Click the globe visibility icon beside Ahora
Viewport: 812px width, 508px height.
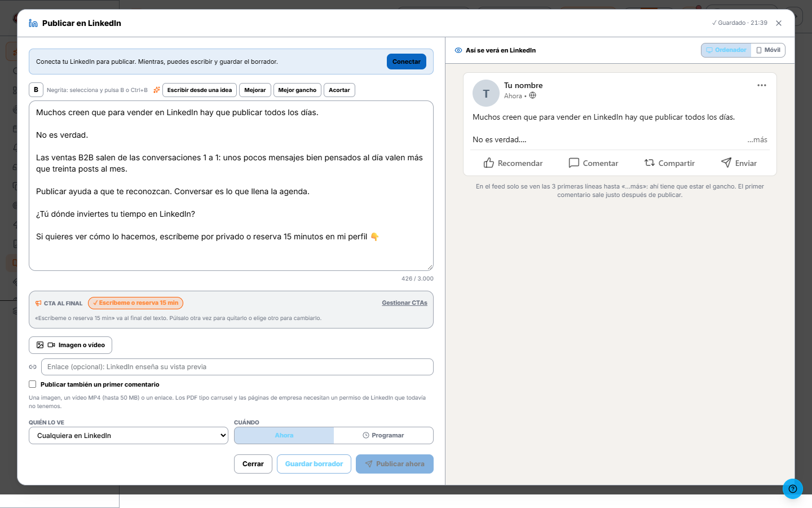[533, 95]
